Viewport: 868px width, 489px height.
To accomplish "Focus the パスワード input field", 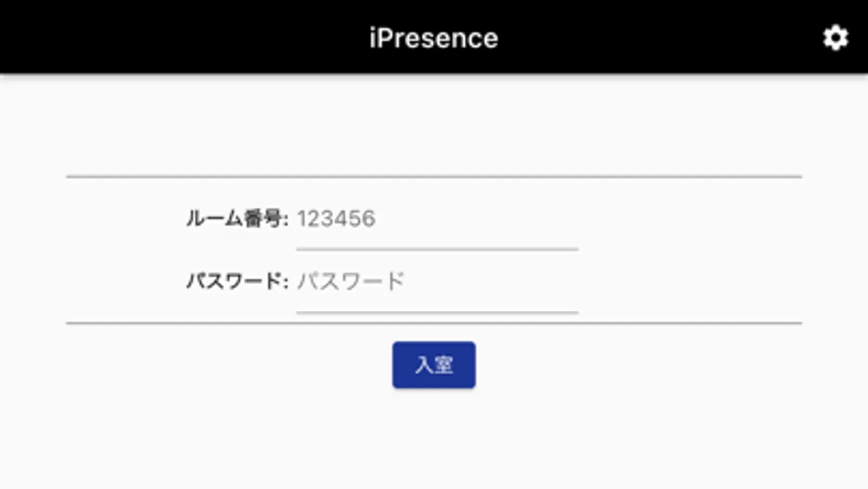I will 436,282.
